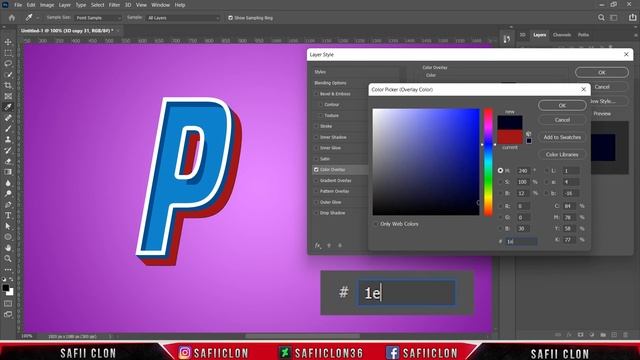Select the Eyedropper tool in toolbar
This screenshot has width=640, height=360.
(x=8, y=107)
